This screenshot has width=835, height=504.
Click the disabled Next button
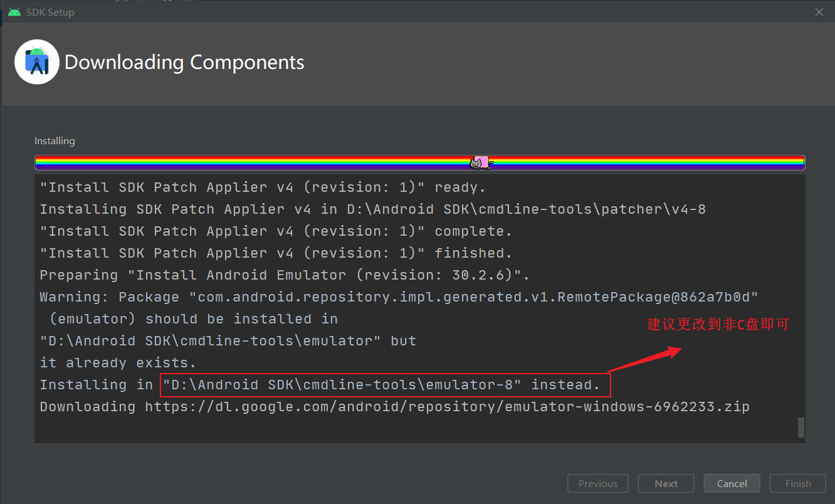tap(666, 483)
